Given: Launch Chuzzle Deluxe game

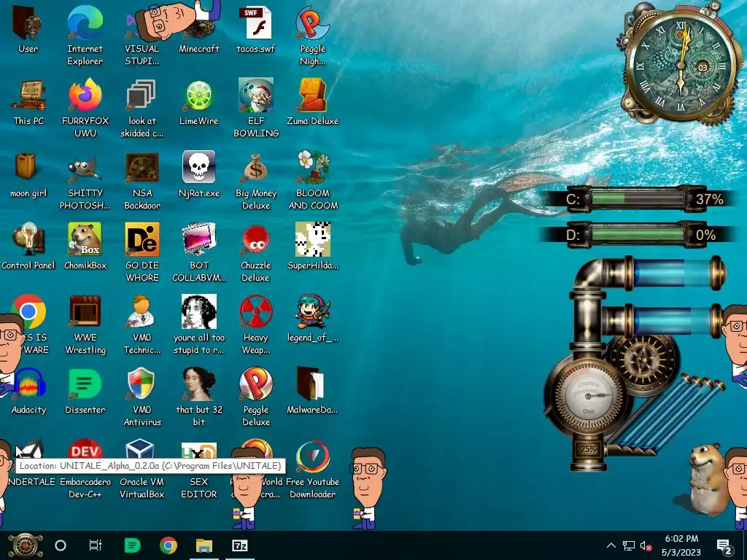Looking at the screenshot, I should pyautogui.click(x=256, y=240).
